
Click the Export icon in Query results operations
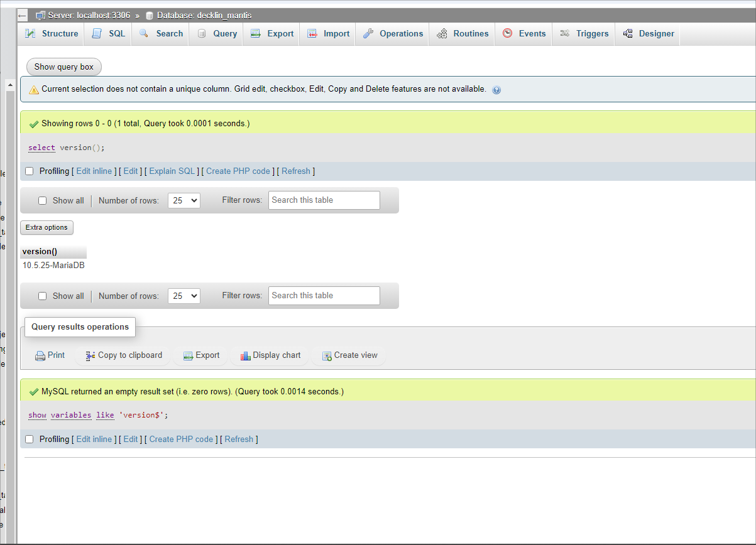tap(188, 356)
